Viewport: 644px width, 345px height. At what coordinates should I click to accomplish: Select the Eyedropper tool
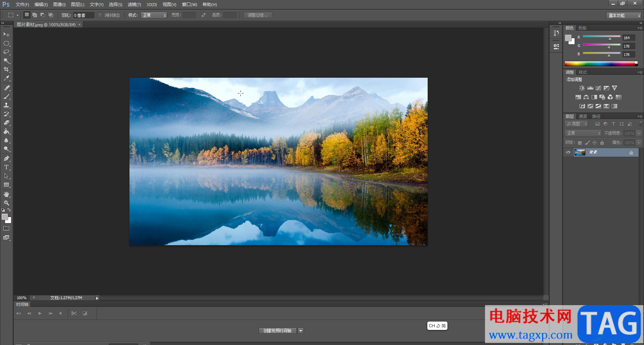coord(6,78)
